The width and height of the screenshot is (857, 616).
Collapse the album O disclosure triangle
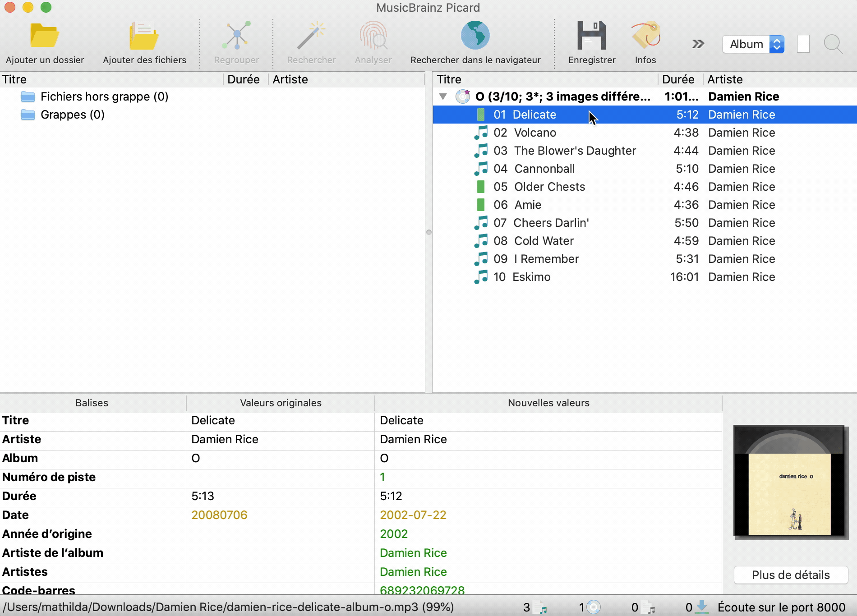click(443, 97)
